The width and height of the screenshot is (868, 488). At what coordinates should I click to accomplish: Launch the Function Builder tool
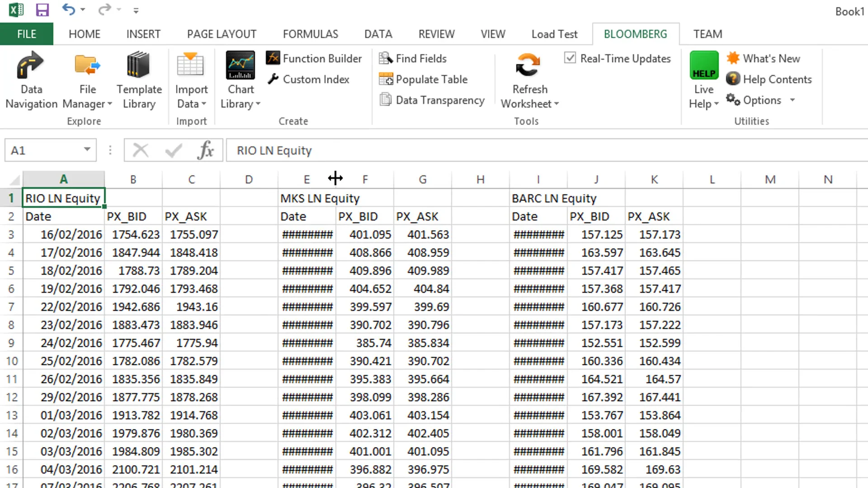[x=314, y=58]
